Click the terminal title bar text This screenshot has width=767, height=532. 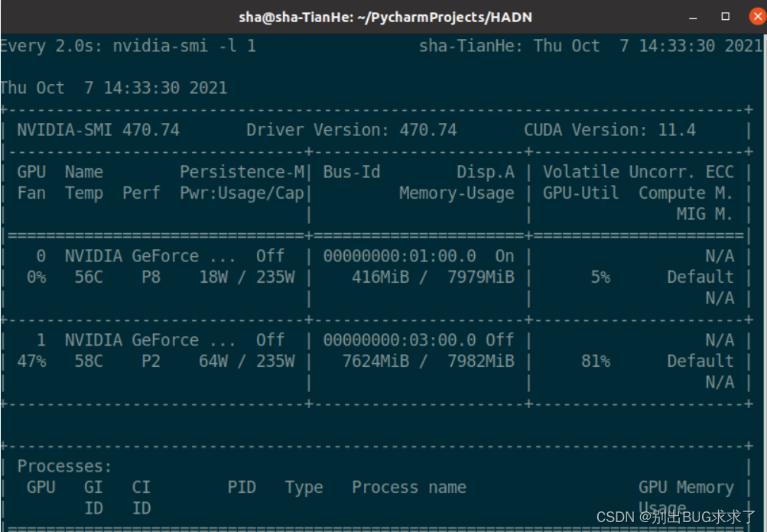click(385, 17)
